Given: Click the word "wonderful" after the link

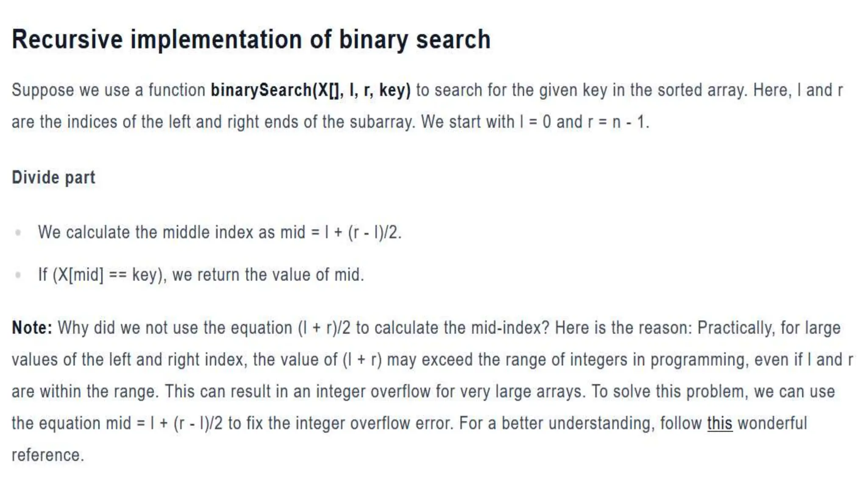Looking at the screenshot, I should [772, 423].
